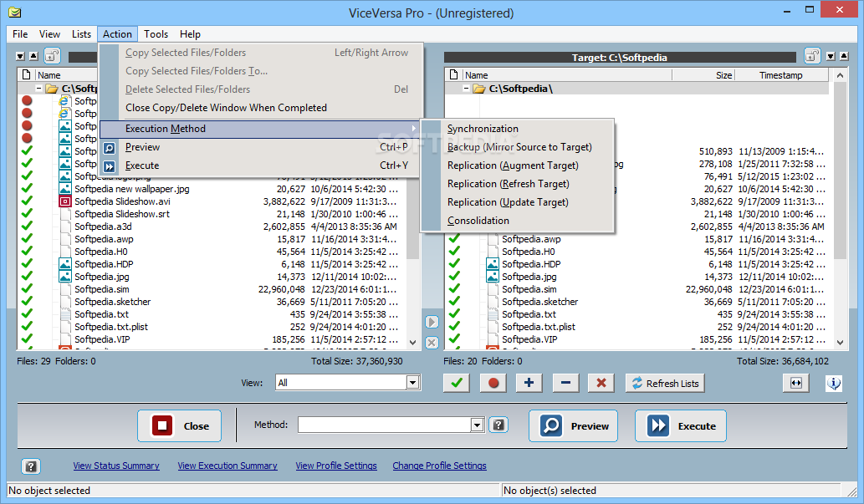
Task: Select Close Copy/Delete Window When Completed
Action: click(259, 108)
